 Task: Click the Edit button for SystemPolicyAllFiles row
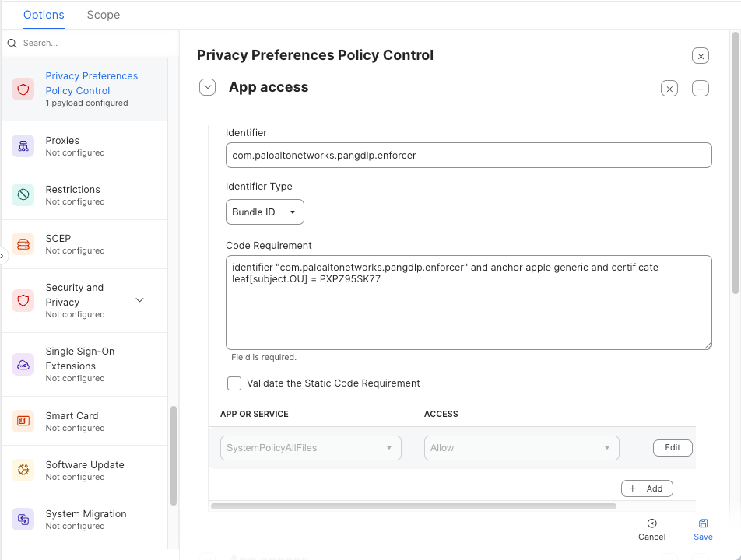coord(672,448)
